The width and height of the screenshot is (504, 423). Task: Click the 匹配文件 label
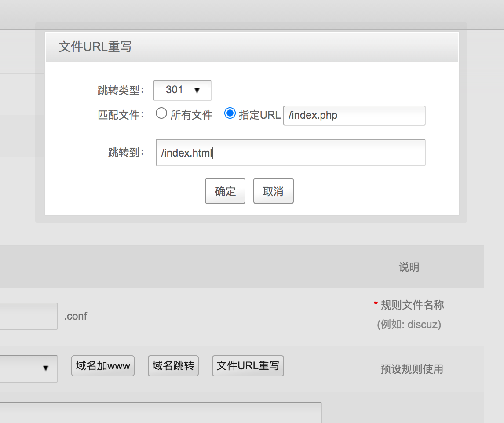(121, 115)
